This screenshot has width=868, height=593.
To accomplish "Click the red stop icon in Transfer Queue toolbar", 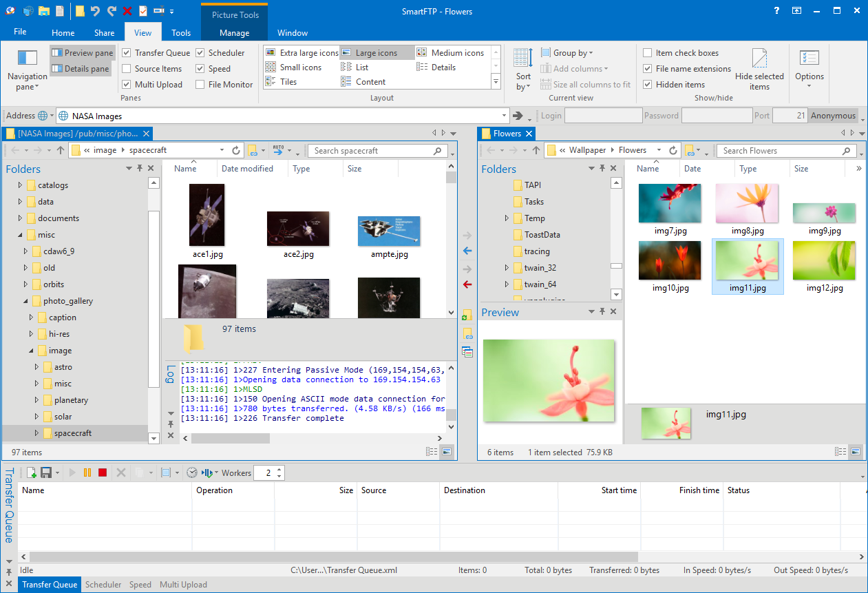I will click(x=102, y=472).
